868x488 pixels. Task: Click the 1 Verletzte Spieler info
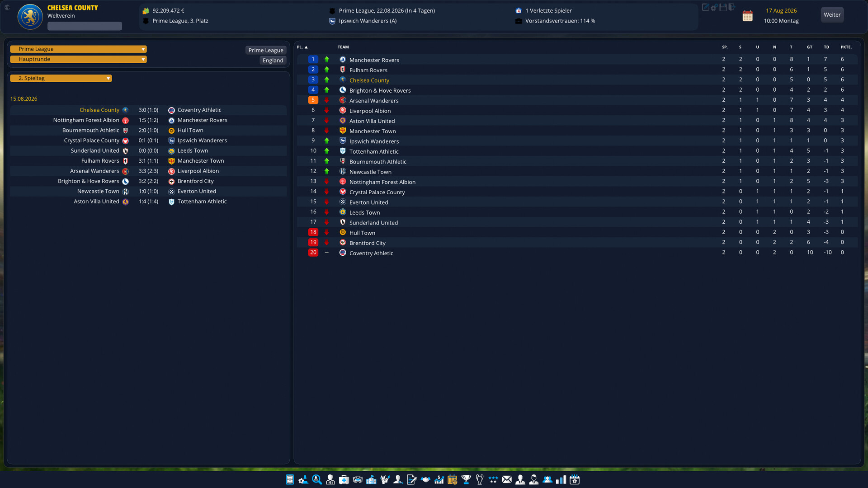[548, 10]
